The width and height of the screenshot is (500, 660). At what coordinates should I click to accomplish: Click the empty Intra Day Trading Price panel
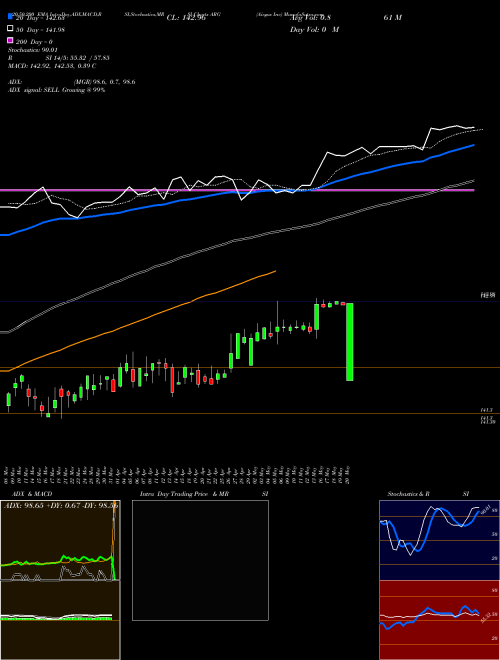tap(200, 560)
